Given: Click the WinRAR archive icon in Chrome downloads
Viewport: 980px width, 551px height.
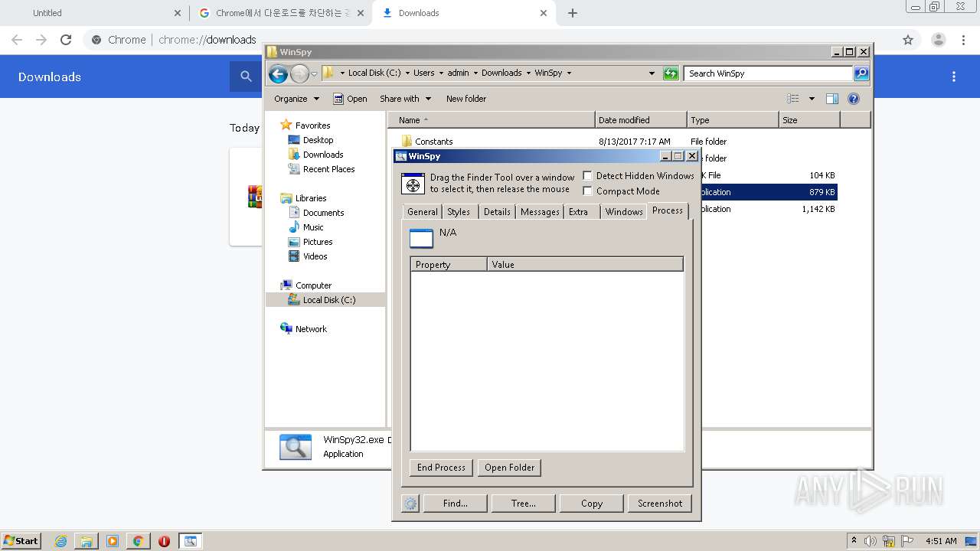Looking at the screenshot, I should tap(255, 197).
